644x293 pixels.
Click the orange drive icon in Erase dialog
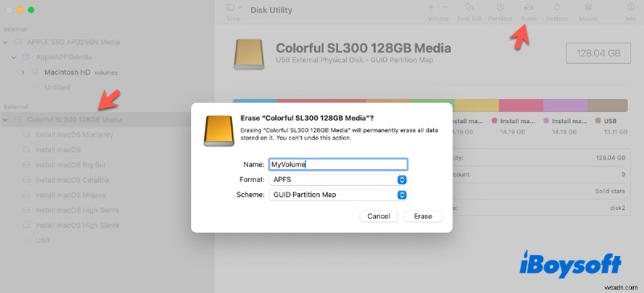tap(219, 130)
